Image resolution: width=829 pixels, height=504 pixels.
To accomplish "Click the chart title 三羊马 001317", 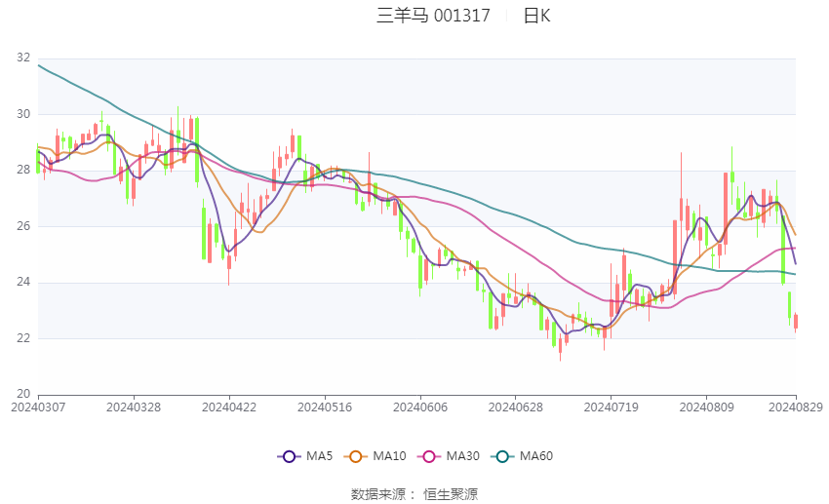I will point(433,16).
